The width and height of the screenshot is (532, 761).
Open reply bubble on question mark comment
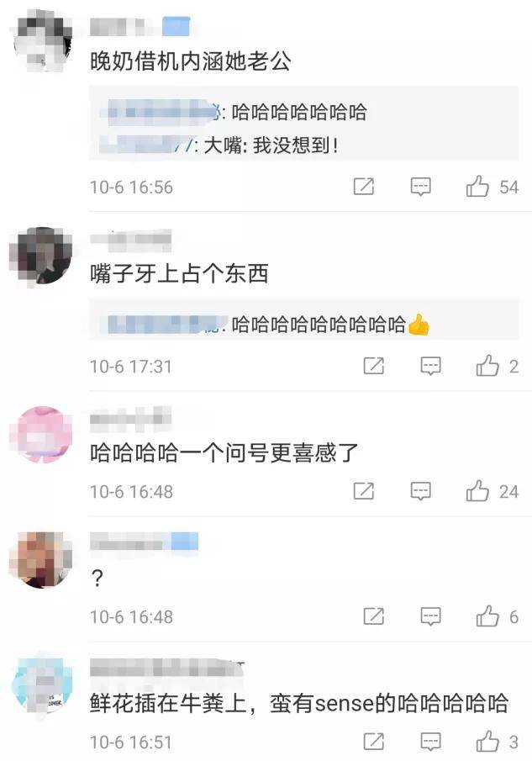tap(430, 616)
